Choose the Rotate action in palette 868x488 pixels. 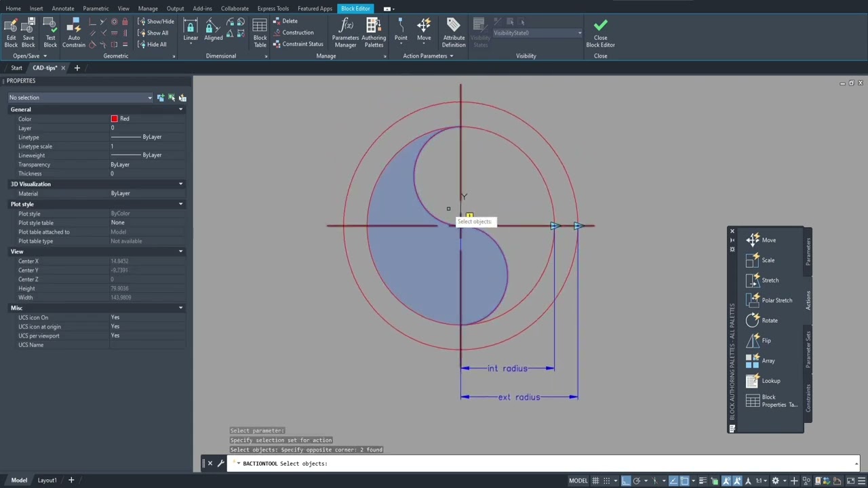(x=762, y=321)
